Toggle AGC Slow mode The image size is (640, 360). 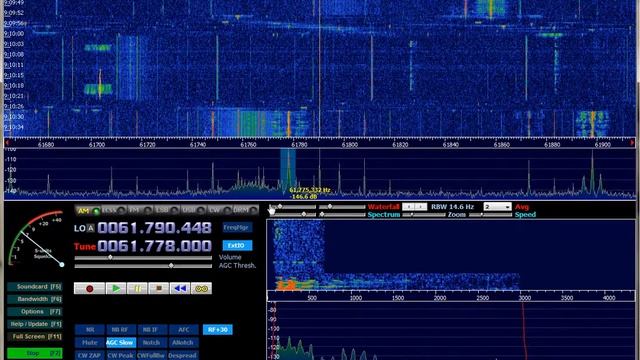pyautogui.click(x=121, y=342)
